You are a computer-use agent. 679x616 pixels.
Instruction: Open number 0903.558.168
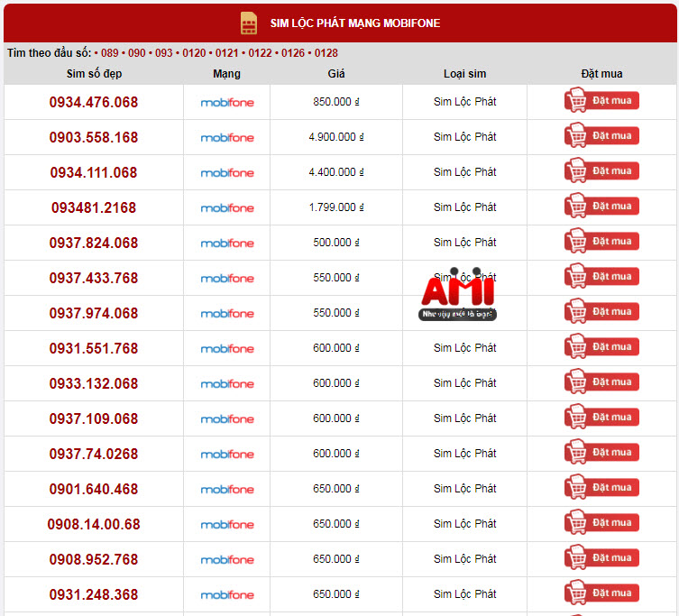(x=94, y=137)
